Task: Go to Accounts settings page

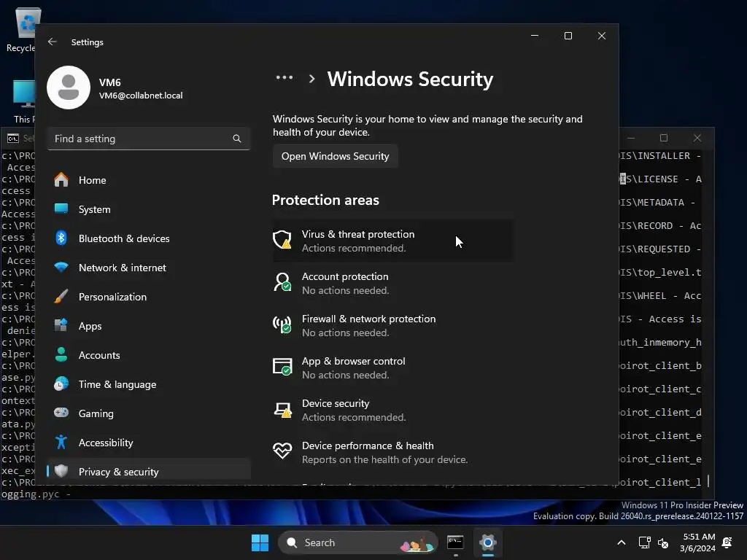Action: 149,355
